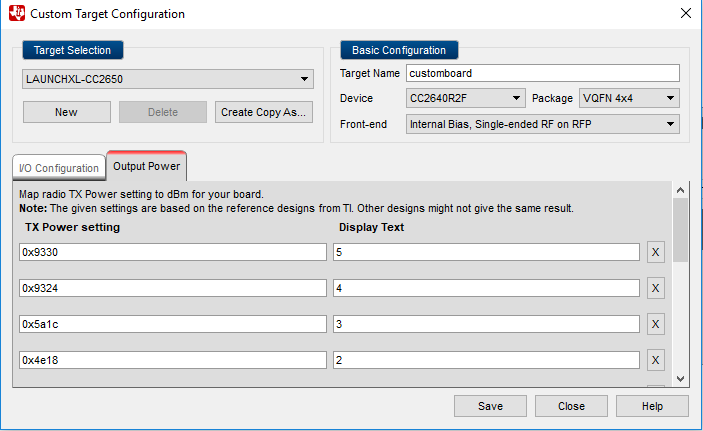
Task: Click the Create Copy As... button
Action: [264, 112]
